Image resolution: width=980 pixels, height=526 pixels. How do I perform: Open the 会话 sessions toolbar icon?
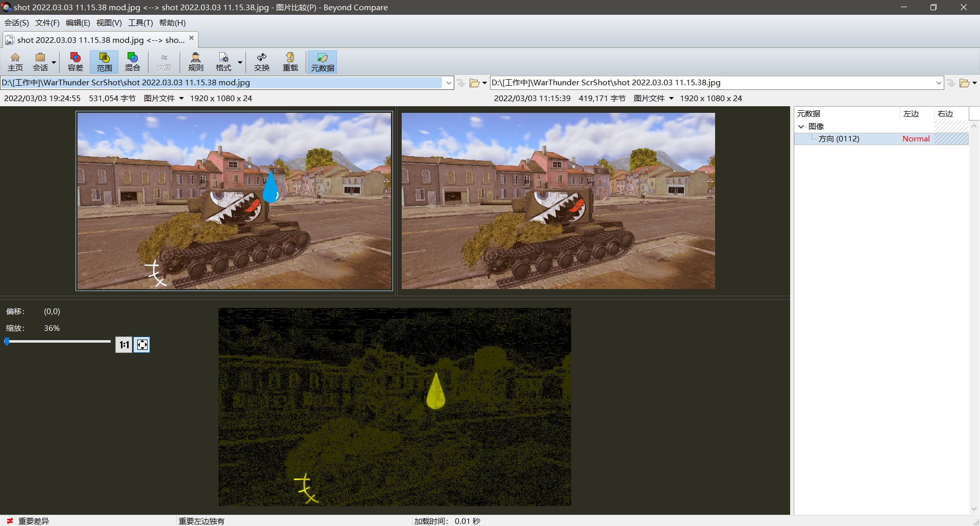click(x=40, y=62)
